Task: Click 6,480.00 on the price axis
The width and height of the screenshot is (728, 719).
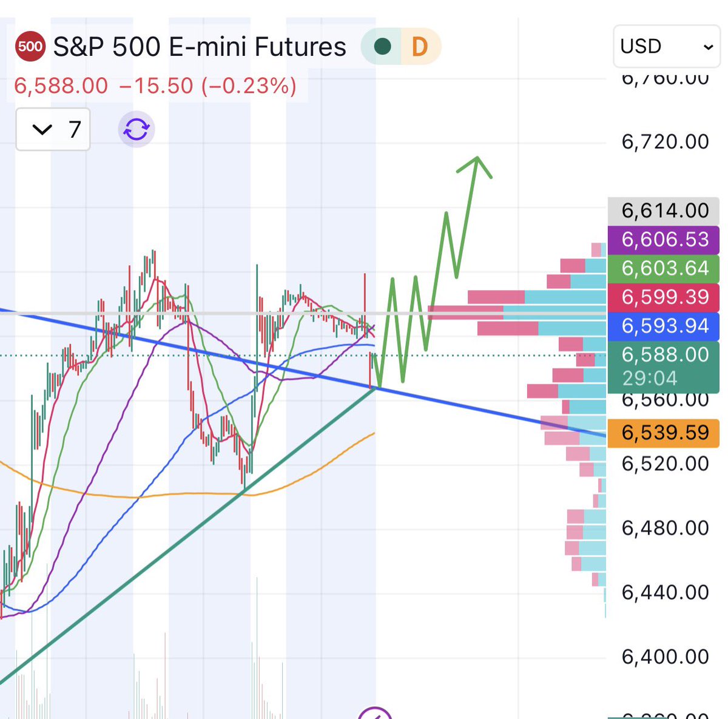Action: 665,528
